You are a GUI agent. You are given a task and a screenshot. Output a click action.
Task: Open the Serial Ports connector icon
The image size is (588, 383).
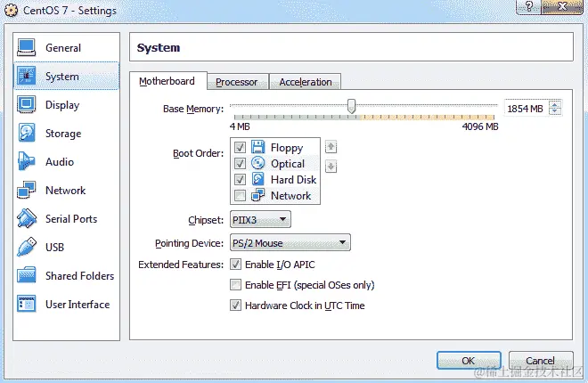tap(26, 218)
